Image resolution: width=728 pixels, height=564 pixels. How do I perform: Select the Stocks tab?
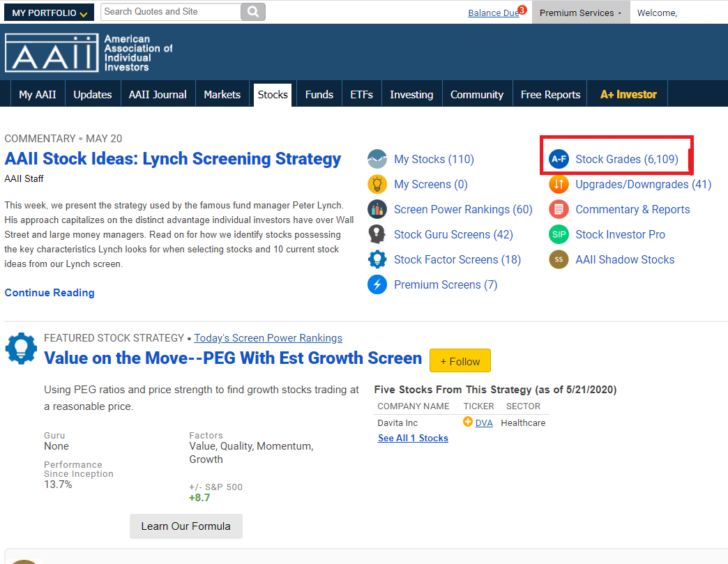coord(273,95)
